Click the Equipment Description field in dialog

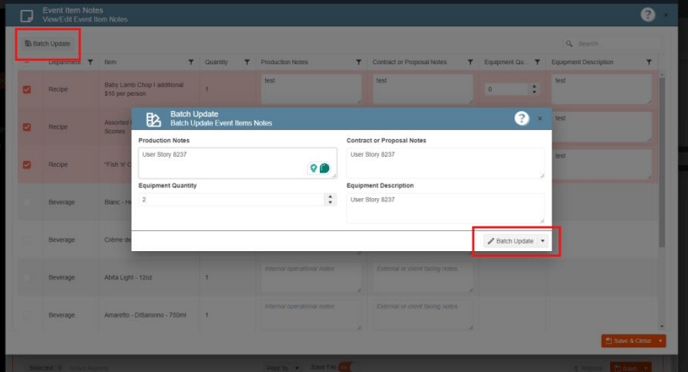pos(445,208)
